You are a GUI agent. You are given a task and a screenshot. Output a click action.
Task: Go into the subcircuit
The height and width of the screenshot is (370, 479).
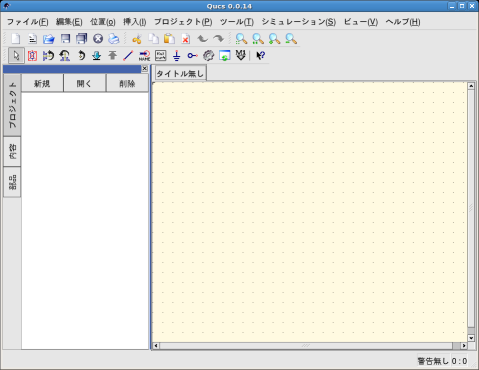(97, 55)
